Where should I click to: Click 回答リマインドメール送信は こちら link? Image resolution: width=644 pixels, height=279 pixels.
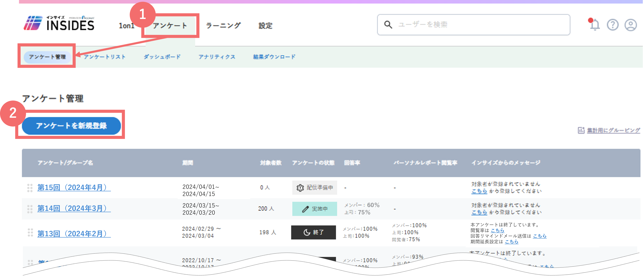point(540,236)
